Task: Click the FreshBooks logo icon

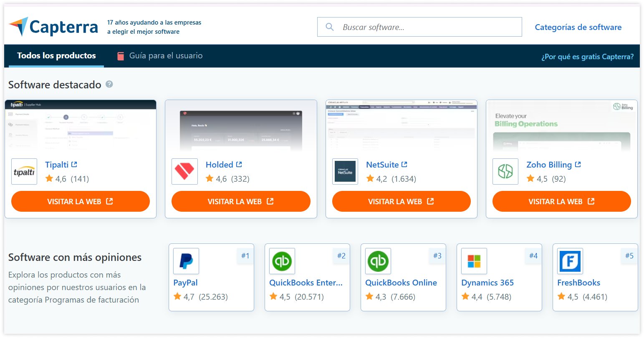Action: coord(570,261)
